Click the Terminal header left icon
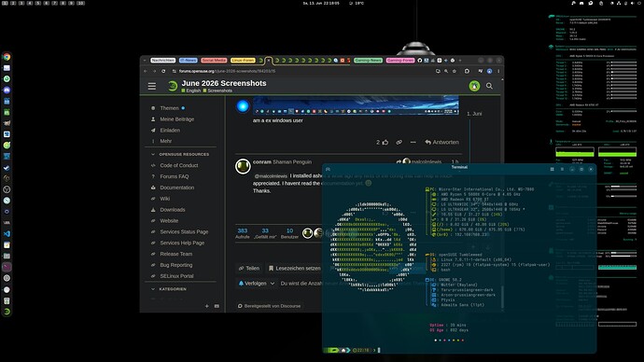This screenshot has width=644, height=362. pos(328,169)
